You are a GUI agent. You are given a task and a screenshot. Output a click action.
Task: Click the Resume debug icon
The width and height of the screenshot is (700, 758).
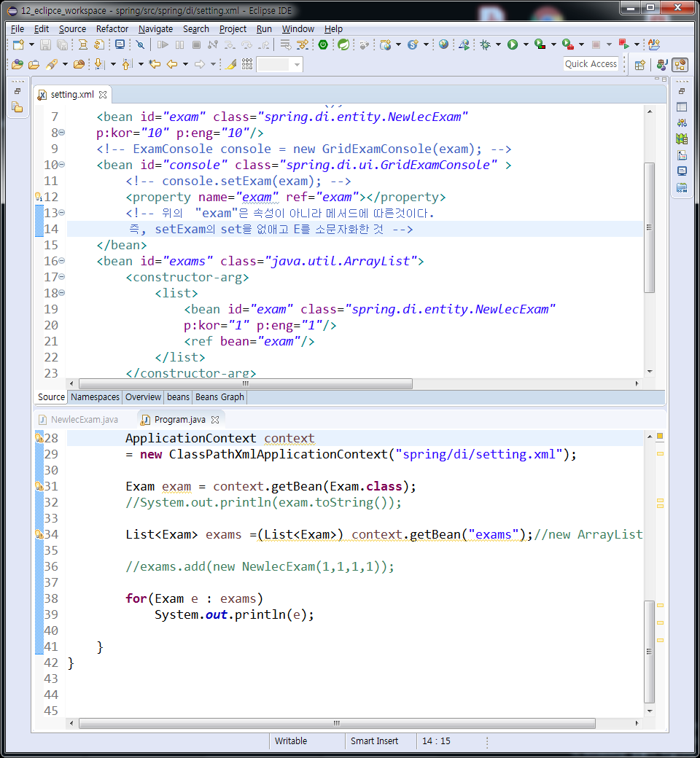[163, 45]
